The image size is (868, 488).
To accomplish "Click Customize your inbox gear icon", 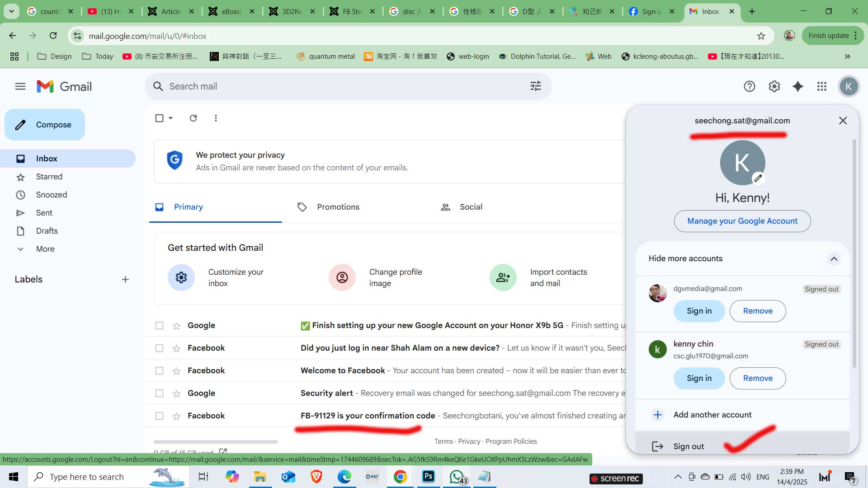I will coord(181,277).
